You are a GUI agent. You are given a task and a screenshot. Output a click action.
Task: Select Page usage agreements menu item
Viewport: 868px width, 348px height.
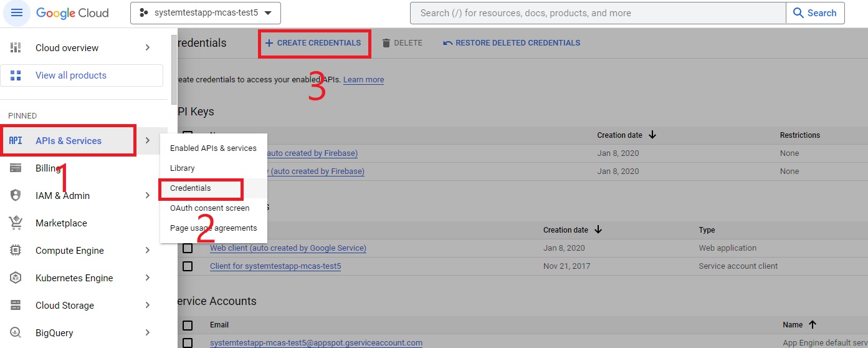(x=213, y=228)
